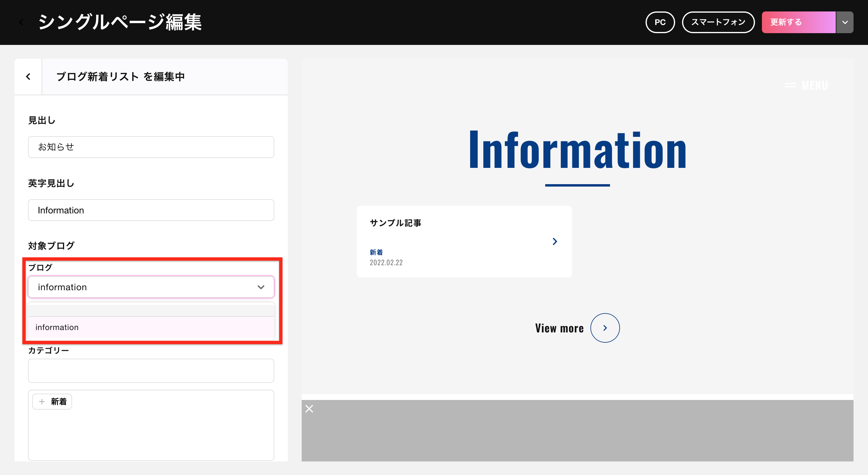Click the back arrow beside シングルページ編集 title
This screenshot has width=868, height=475.
(x=22, y=22)
